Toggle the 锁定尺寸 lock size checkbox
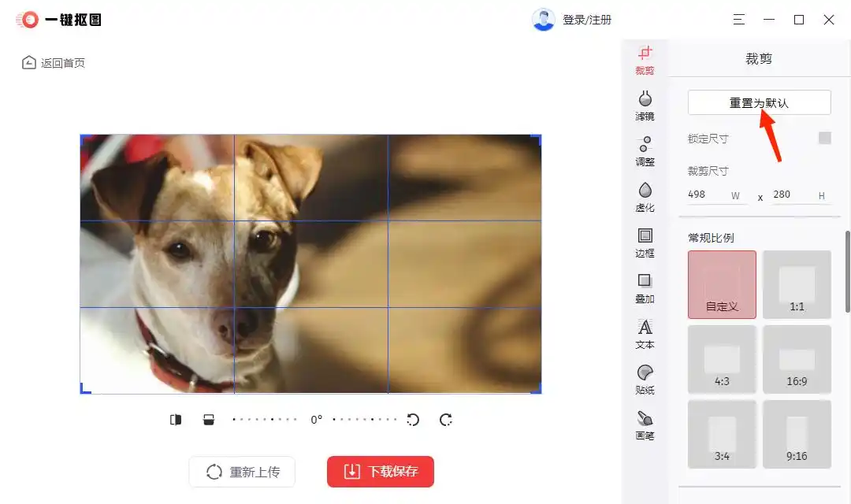 click(824, 139)
